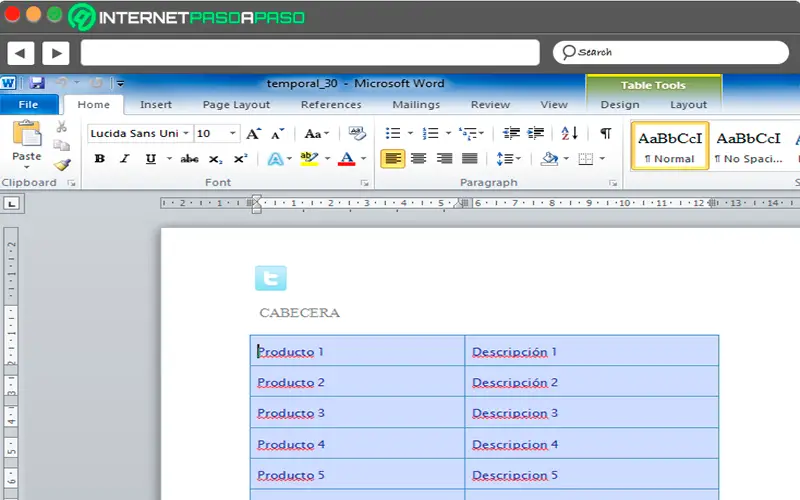Open the font name dropdown
800x500 pixels.
click(186, 134)
